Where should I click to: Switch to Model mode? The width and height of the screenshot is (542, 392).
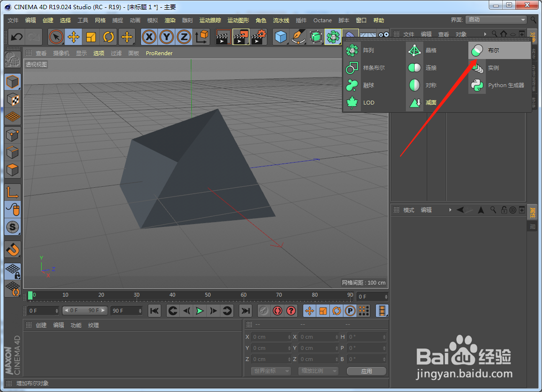(x=13, y=82)
